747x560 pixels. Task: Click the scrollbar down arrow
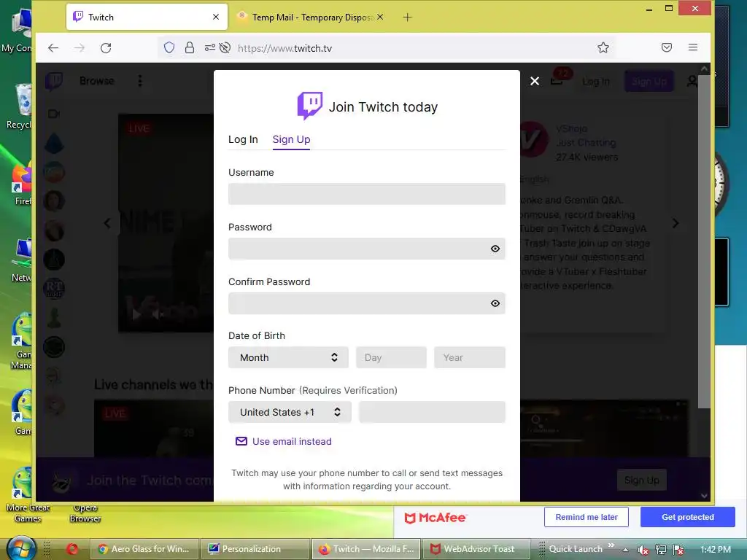tap(704, 496)
